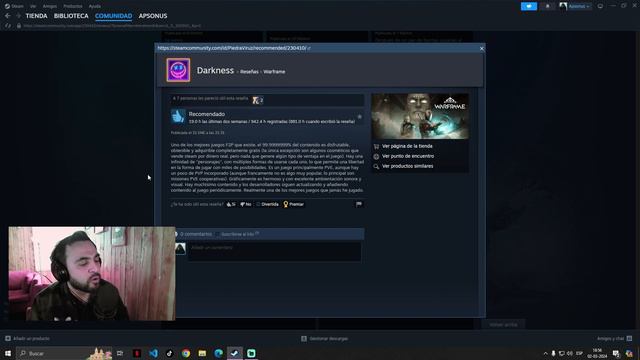640x360 pixels.
Task: Click the volume icon in system tray
Action: pos(570,353)
